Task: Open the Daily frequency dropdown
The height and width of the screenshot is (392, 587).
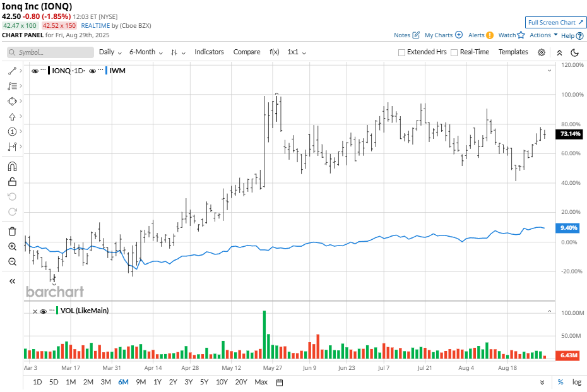Action: click(x=110, y=52)
